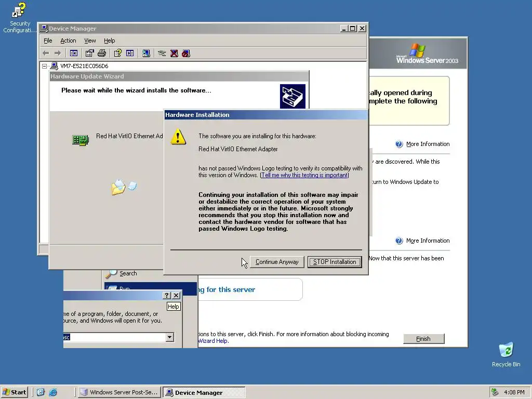Click Continue Anyway button
Viewport: 532px width, 399px height.
tap(277, 262)
